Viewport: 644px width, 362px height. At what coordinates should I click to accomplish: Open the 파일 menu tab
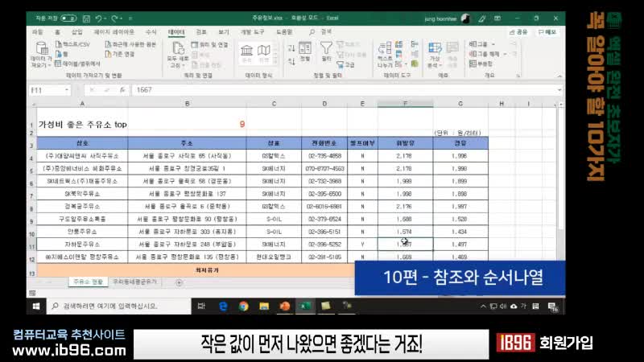click(x=37, y=32)
